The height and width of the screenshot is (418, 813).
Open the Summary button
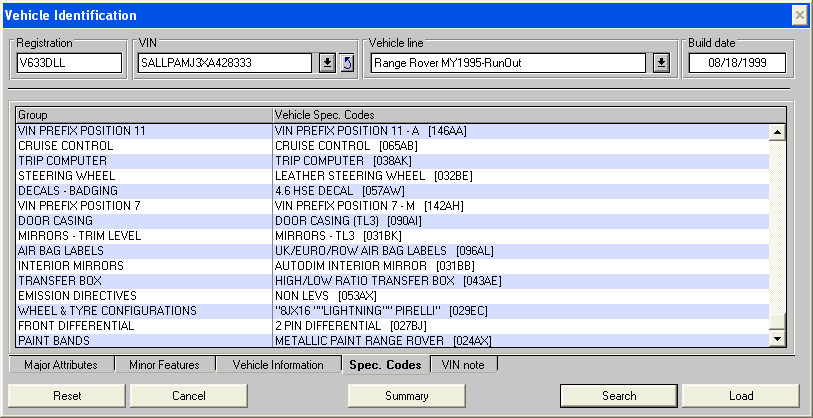point(406,396)
